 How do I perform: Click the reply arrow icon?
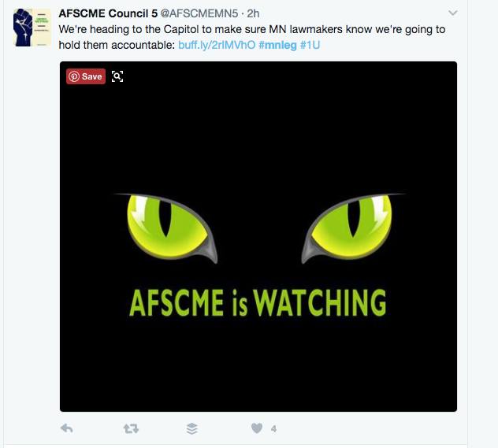67,428
